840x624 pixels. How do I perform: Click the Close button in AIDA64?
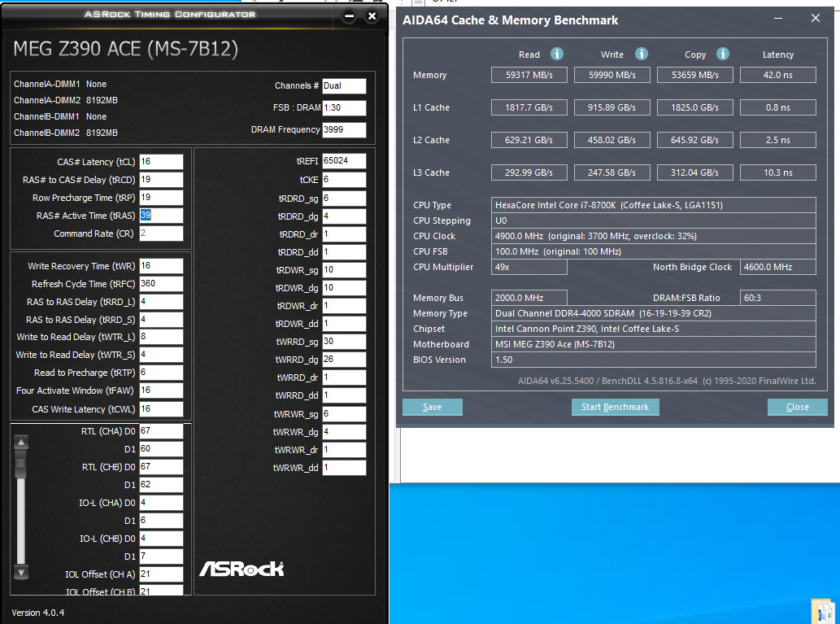(797, 407)
